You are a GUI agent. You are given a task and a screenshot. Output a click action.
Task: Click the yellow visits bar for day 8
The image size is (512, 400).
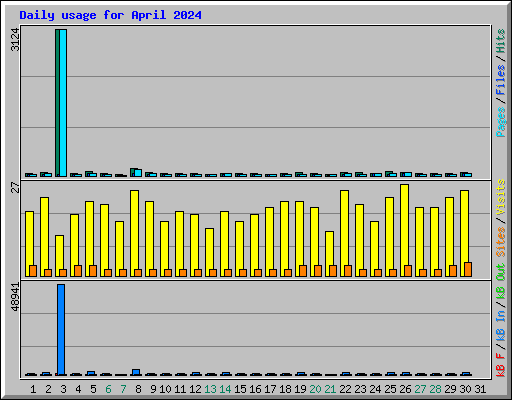pyautogui.click(x=134, y=233)
